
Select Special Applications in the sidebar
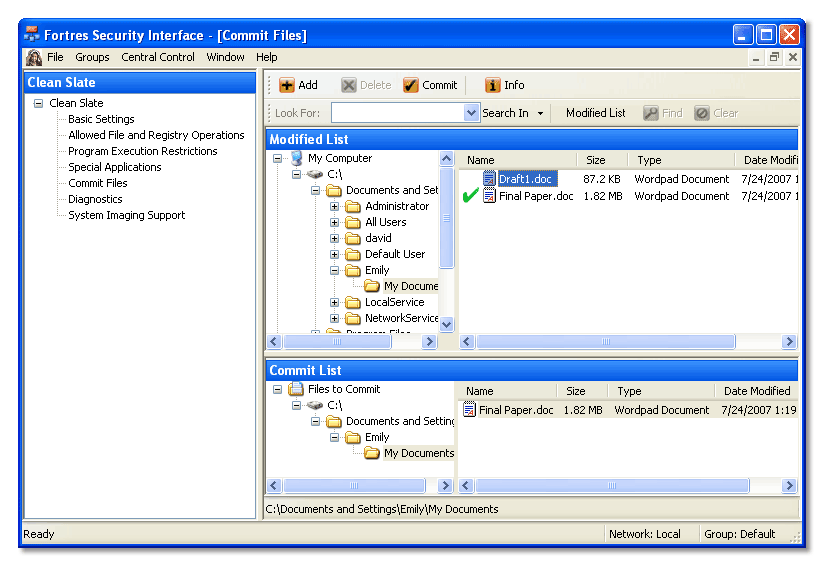click(x=115, y=167)
